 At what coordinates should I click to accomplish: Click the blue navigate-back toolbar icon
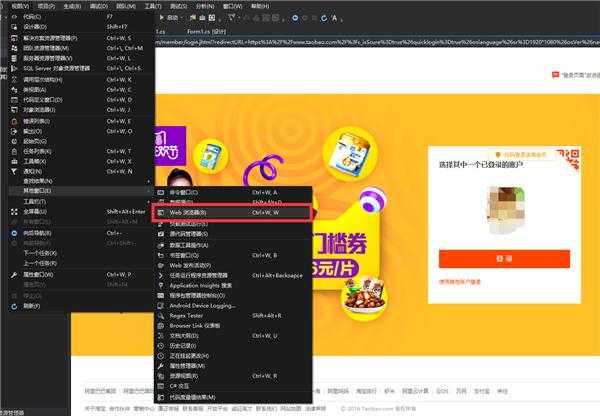(x=295, y=18)
